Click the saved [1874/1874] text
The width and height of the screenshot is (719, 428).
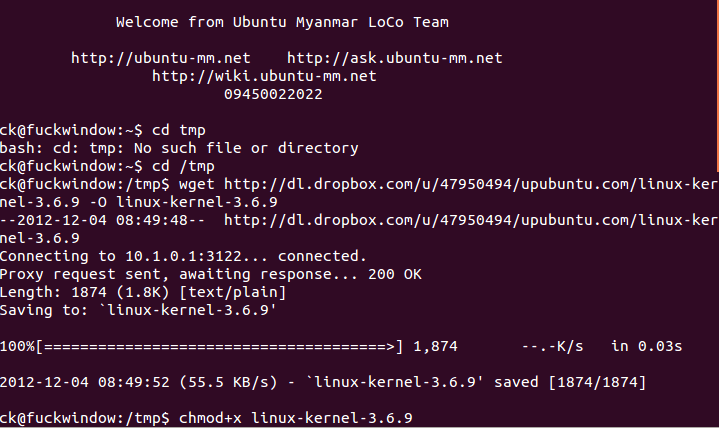[570, 382]
